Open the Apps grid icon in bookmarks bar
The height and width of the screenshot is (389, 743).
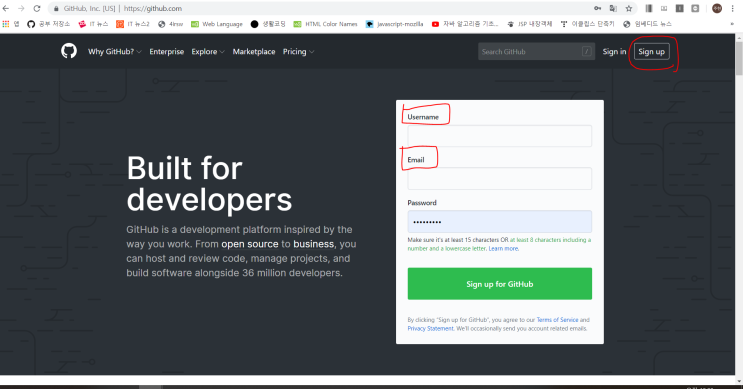(6, 24)
